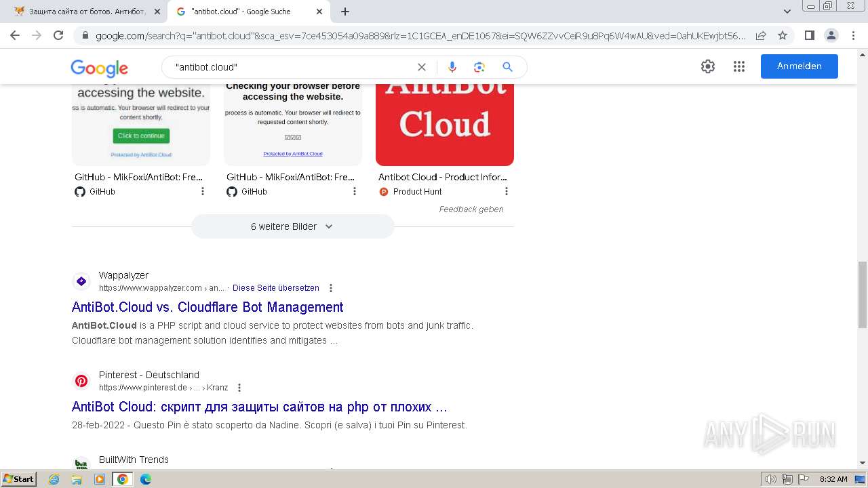The image size is (868, 488).
Task: Open File Explorer from the taskbar
Action: (77, 479)
